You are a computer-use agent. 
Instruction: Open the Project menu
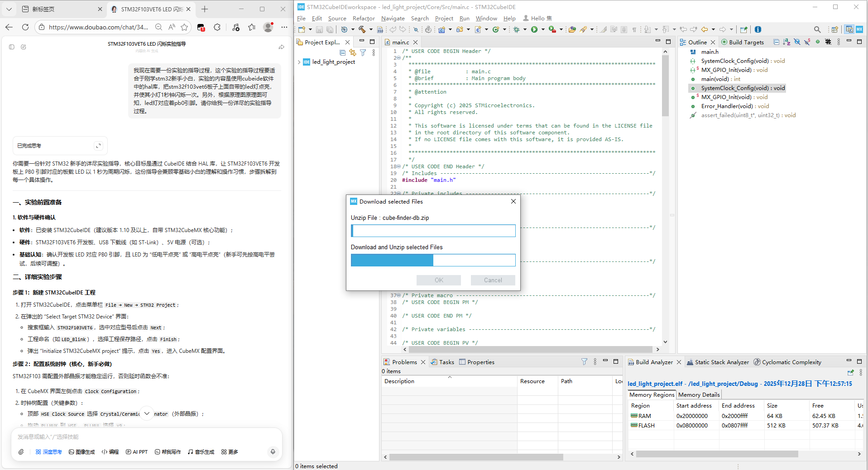click(444, 19)
